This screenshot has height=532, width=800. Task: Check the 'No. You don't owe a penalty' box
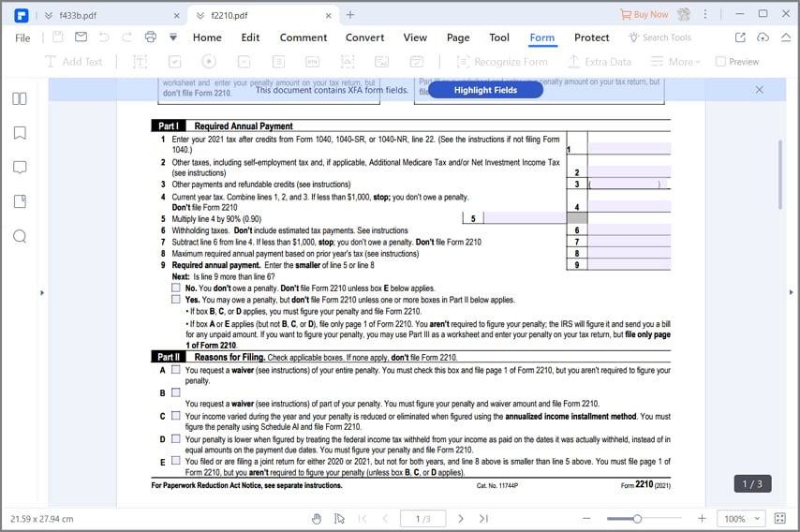pyautogui.click(x=176, y=288)
